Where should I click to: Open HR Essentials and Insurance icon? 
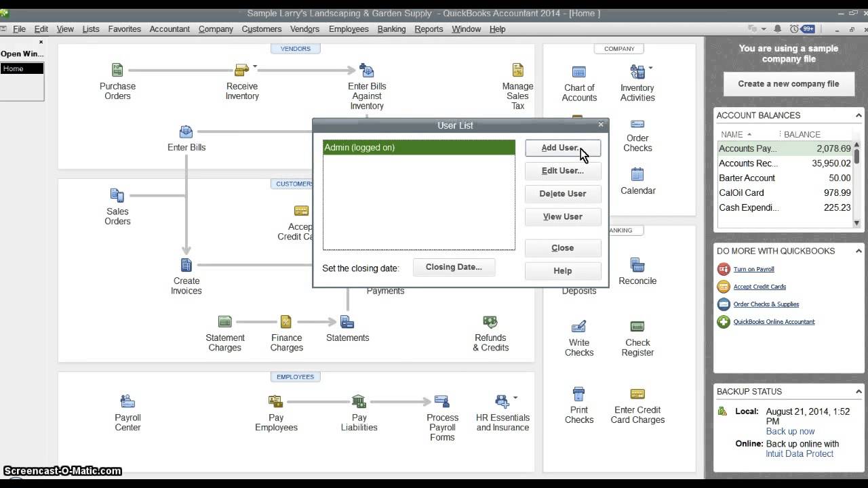(x=502, y=401)
